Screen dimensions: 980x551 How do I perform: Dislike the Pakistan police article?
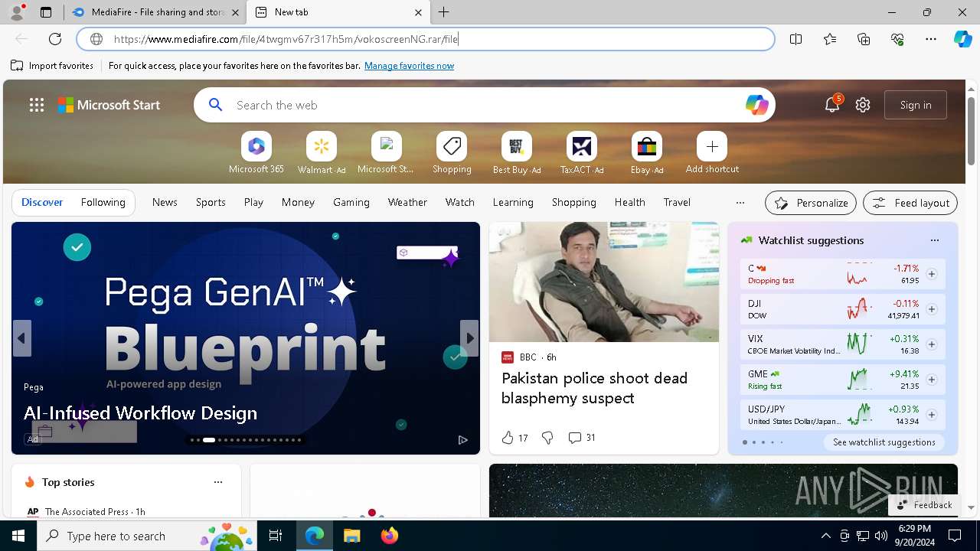click(547, 438)
